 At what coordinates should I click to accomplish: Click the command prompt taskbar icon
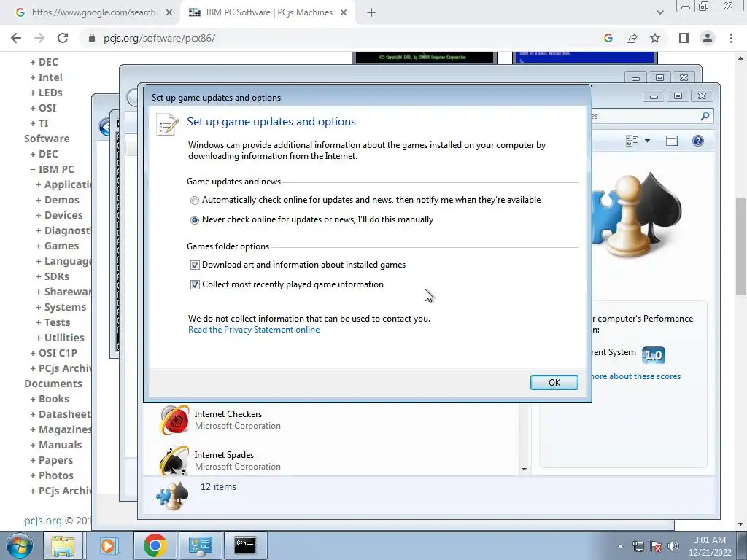pos(245,545)
